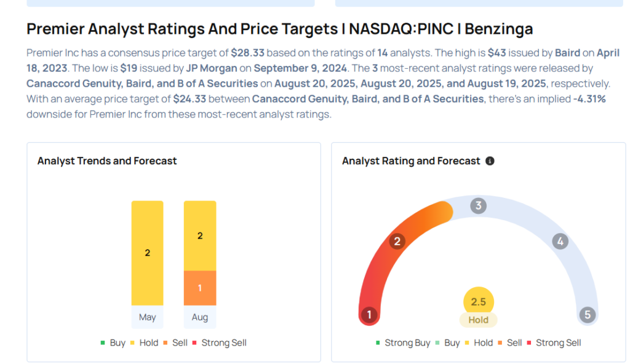Click the Aug orange Sell bar segment
The height and width of the screenshot is (364, 630).
pyautogui.click(x=200, y=288)
